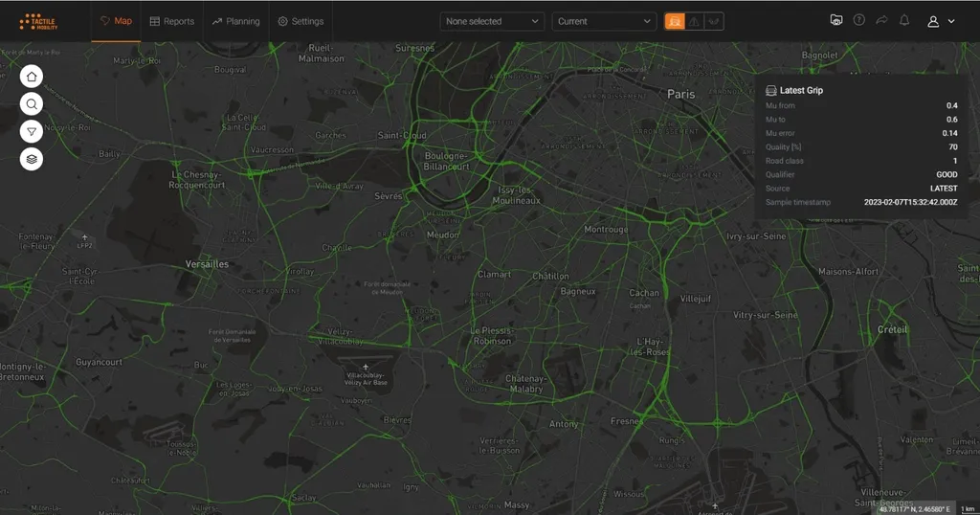Click the Mu error value 0.14

[x=950, y=133]
